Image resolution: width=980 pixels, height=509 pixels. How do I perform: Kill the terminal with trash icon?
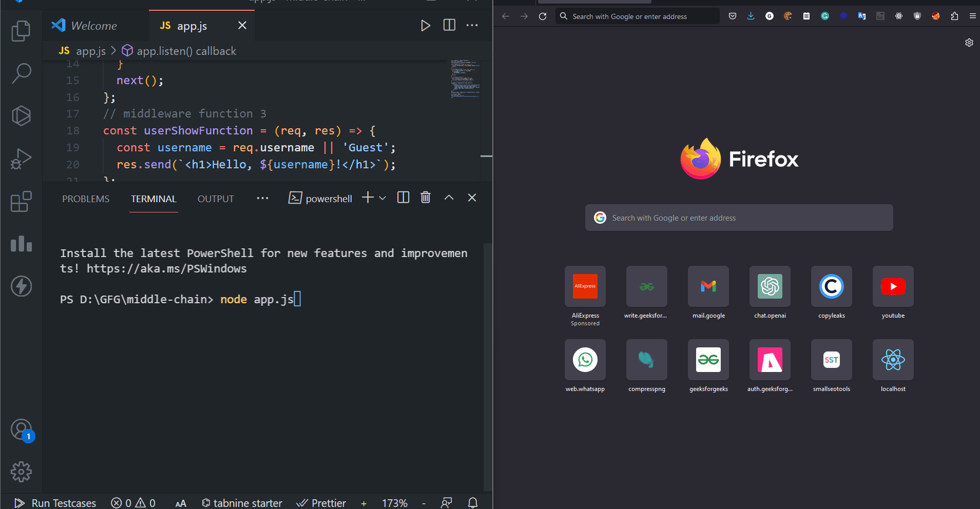point(426,198)
